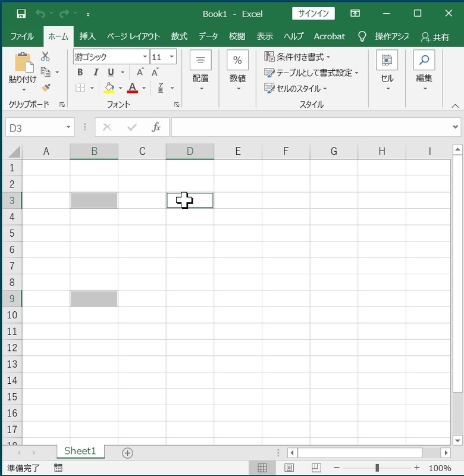
Task: Expand fill color palette arrow
Action: tap(121, 88)
